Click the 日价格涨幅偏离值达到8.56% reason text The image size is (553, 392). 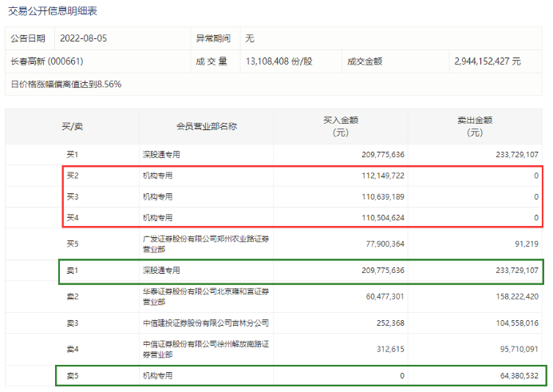(66, 84)
